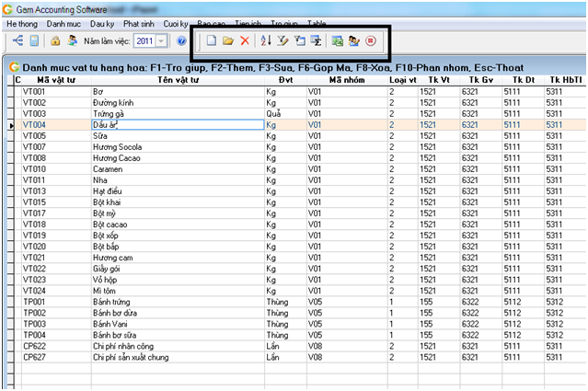Click the 'Hương cam' cell
Viewport: 588px width, 391px height.
[179, 258]
